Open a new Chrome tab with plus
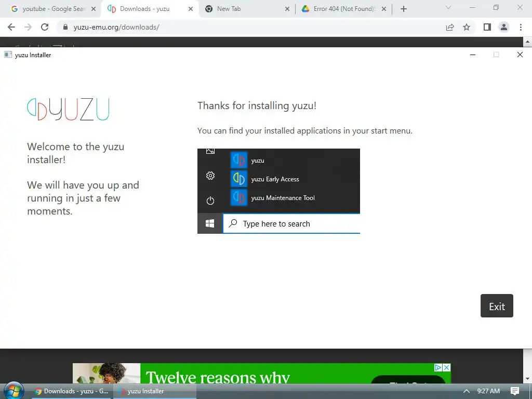This screenshot has height=399, width=532. [403, 9]
